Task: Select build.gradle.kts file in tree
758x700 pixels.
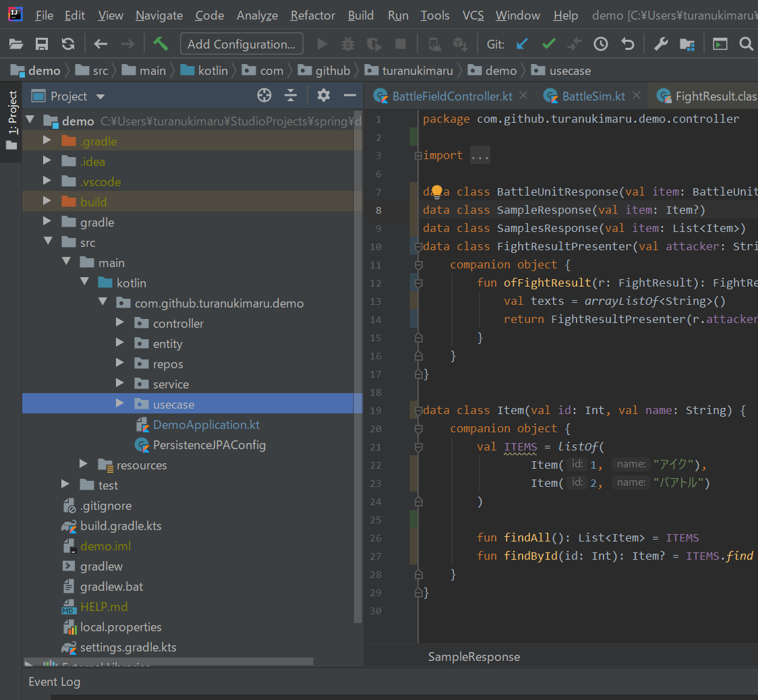Action: coord(121,526)
